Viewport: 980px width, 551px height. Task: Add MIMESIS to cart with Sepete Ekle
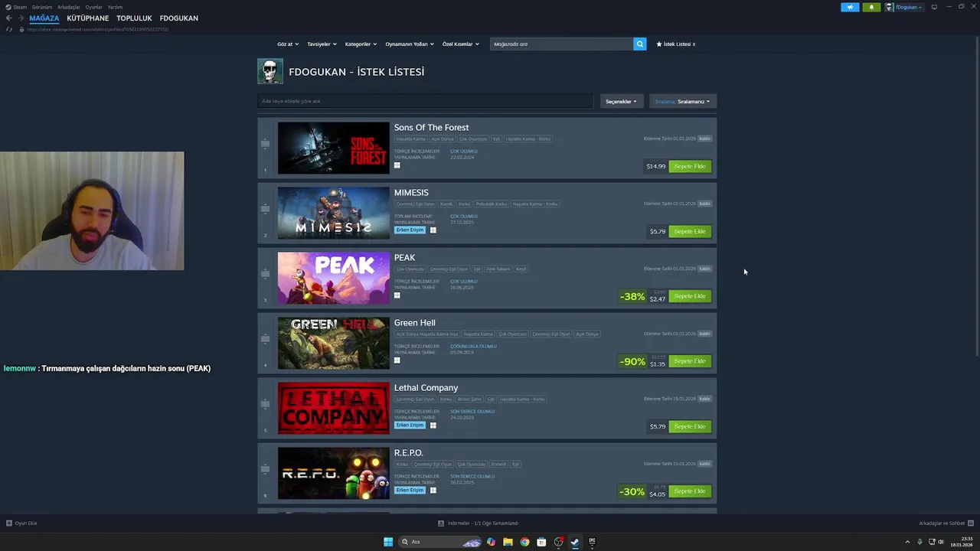click(x=690, y=231)
